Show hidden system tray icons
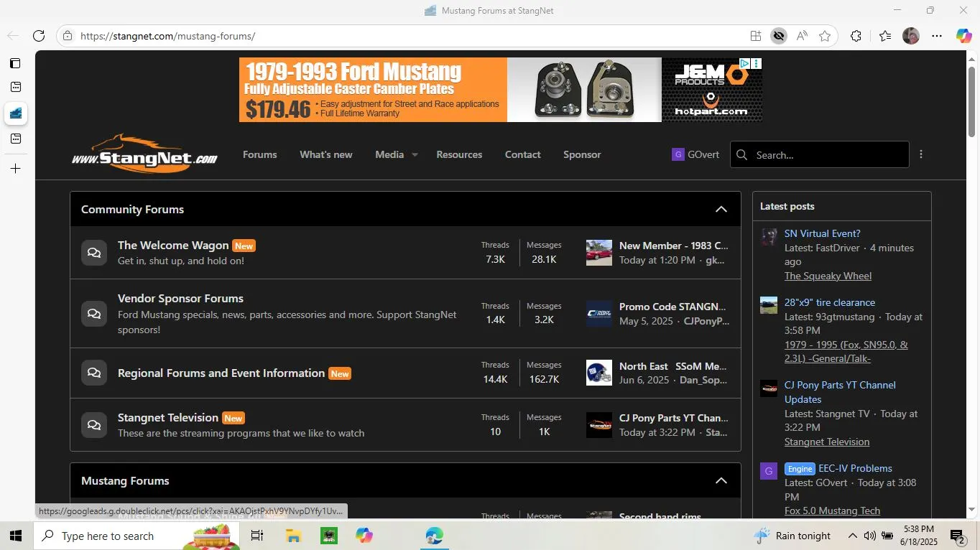The height and width of the screenshot is (550, 980). (852, 536)
